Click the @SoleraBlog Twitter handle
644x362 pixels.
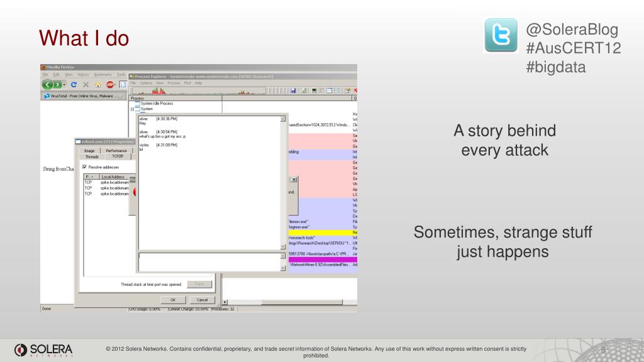pyautogui.click(x=572, y=29)
